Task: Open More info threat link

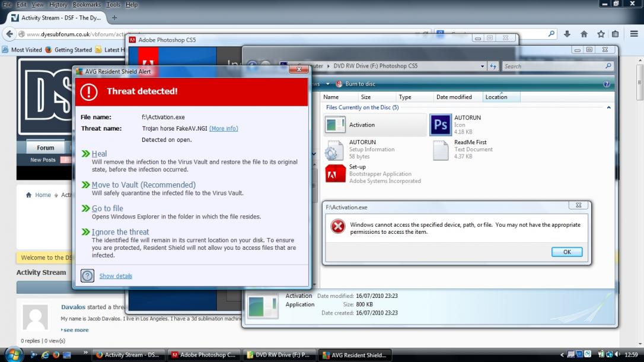Action: click(224, 128)
